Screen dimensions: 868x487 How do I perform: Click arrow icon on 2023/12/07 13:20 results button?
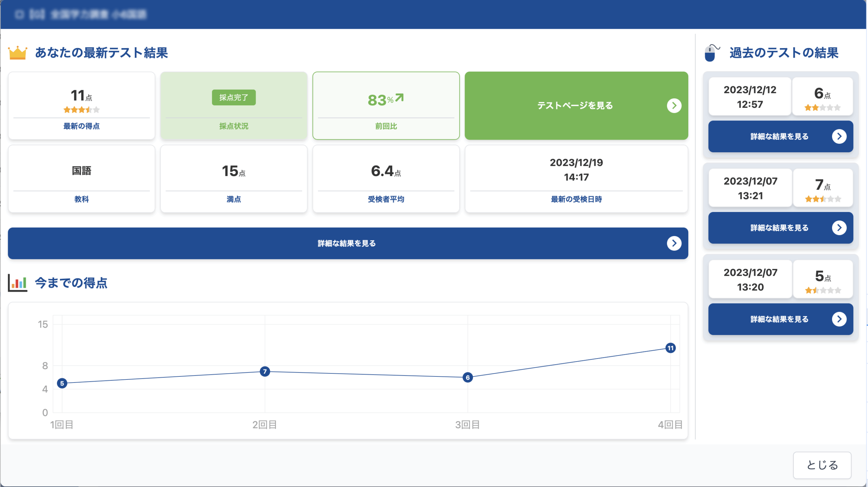(x=839, y=319)
